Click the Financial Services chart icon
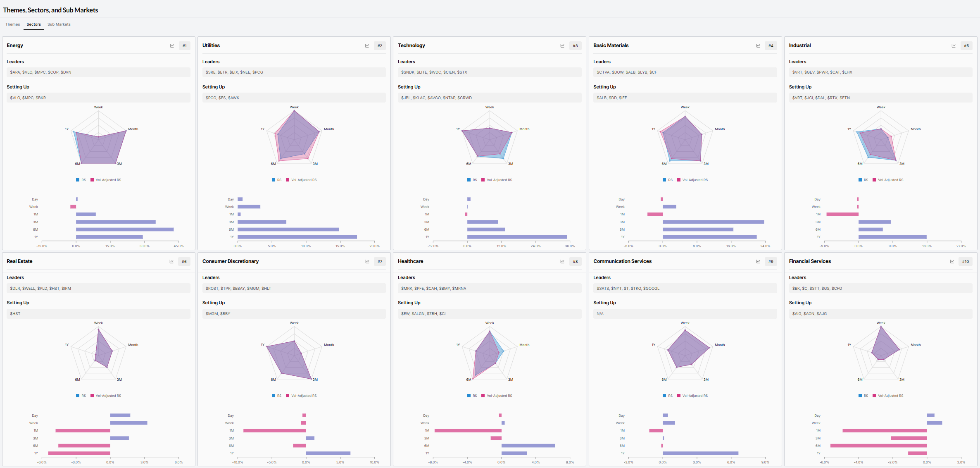 tap(952, 262)
